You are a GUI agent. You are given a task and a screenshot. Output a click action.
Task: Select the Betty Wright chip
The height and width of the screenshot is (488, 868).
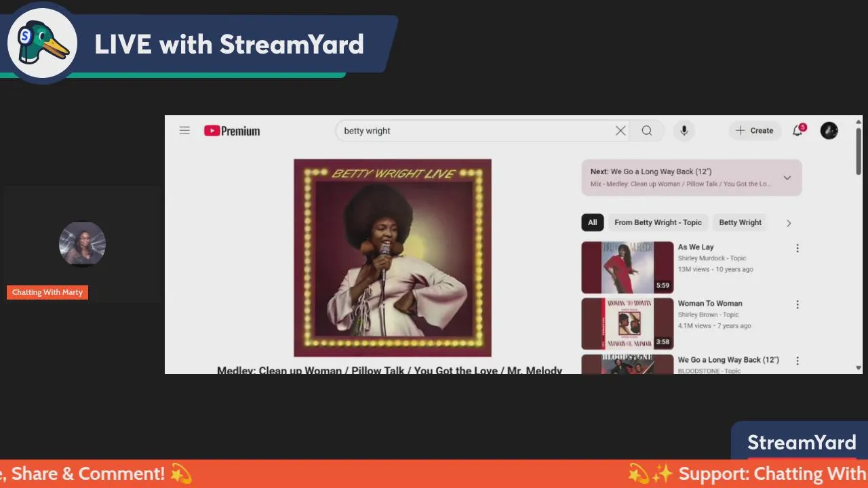[740, 222]
